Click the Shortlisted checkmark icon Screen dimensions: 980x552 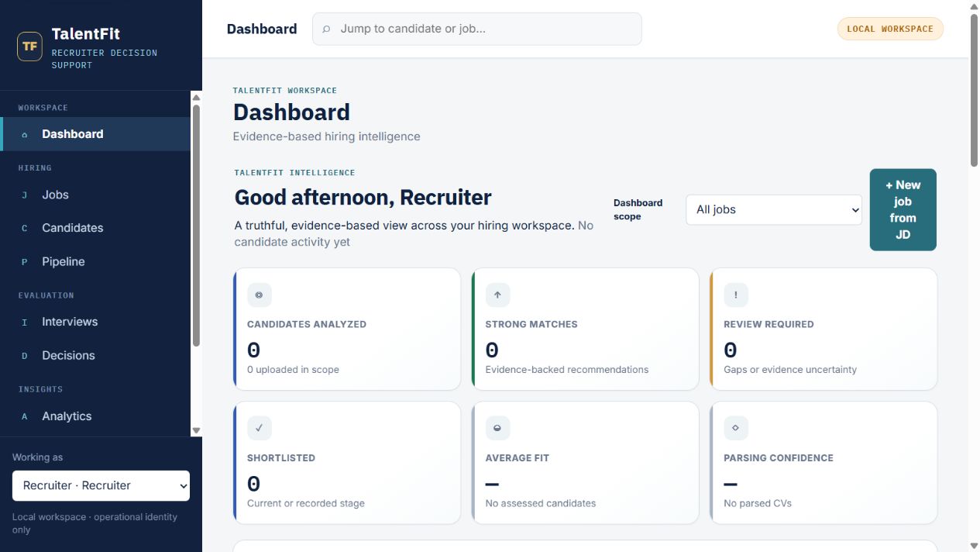tap(260, 428)
